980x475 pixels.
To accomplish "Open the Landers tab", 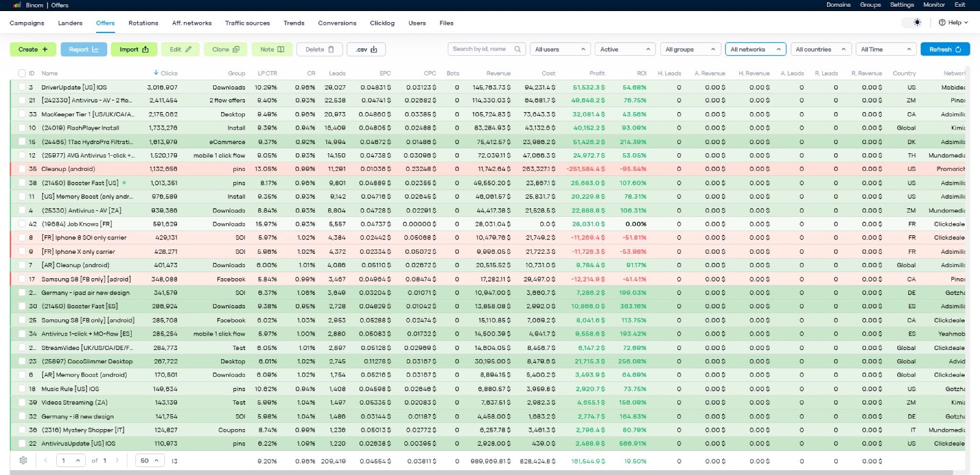I will click(70, 23).
